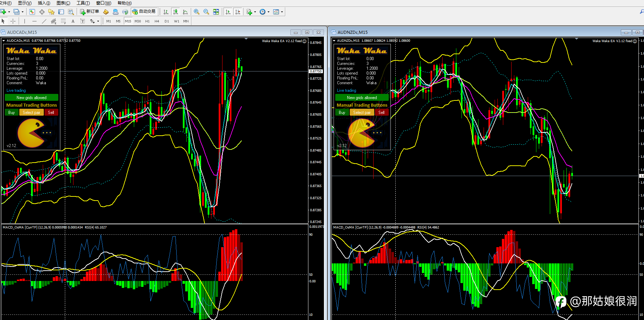The height and width of the screenshot is (320, 644).
Task: Switch to bar chart display
Action: (166, 12)
